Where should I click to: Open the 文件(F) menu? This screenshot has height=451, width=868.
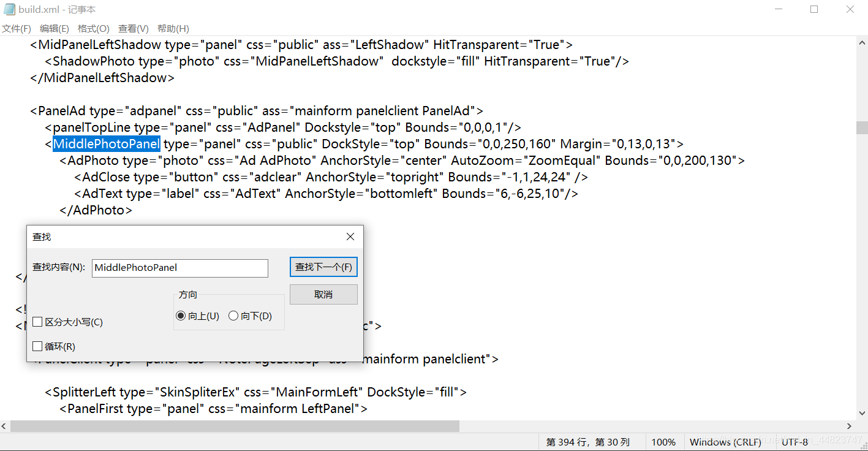pyautogui.click(x=17, y=29)
